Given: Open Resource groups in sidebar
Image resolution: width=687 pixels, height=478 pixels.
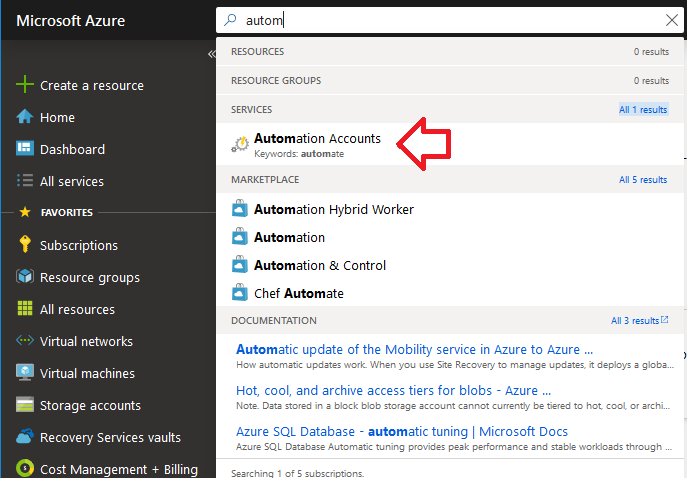Looking at the screenshot, I should point(90,278).
